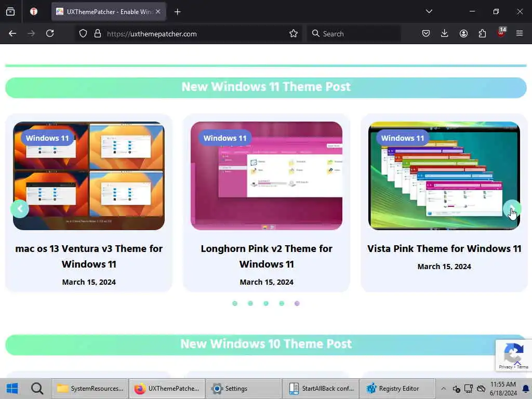This screenshot has width=532, height=399.
Task: Switch to StartAllBack configuration window
Action: tap(321, 389)
